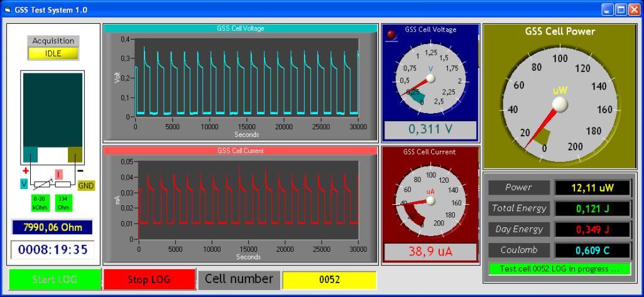Click the yellow IDLE acquisition indicator
This screenshot has height=297, width=644.
(x=53, y=53)
